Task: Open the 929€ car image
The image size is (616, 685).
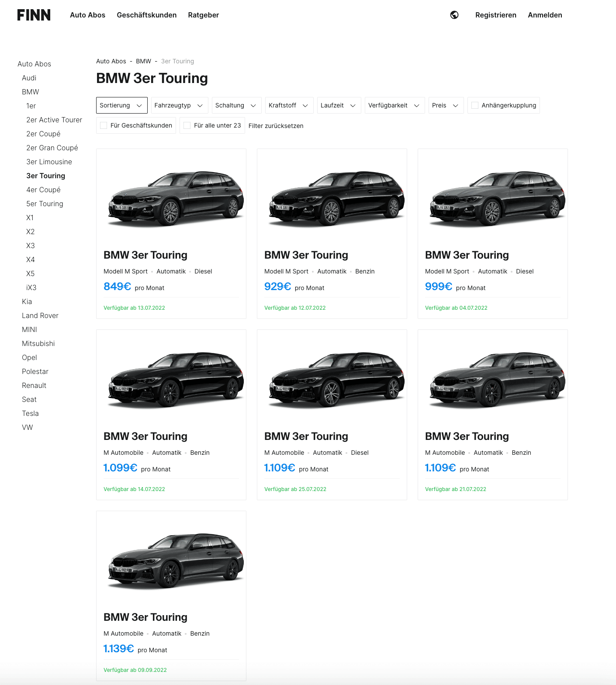Action: point(336,199)
